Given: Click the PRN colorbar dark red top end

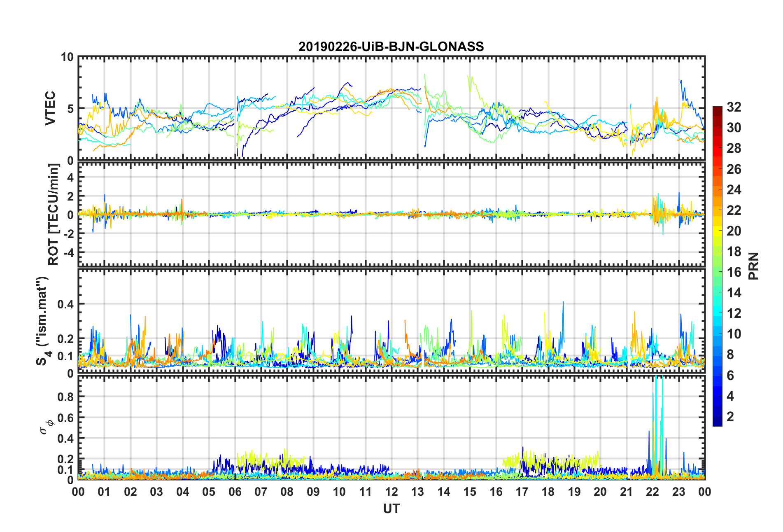Looking at the screenshot, I should coord(717,110).
